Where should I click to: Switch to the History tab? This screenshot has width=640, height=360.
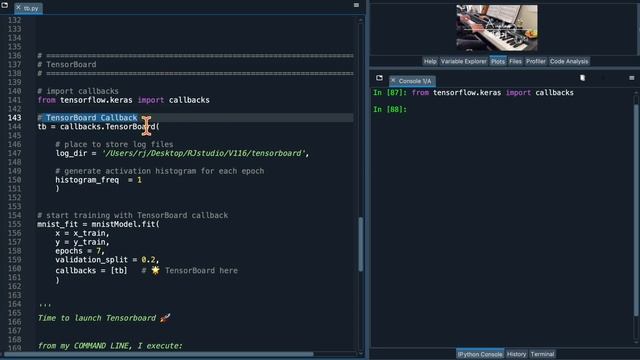point(516,354)
